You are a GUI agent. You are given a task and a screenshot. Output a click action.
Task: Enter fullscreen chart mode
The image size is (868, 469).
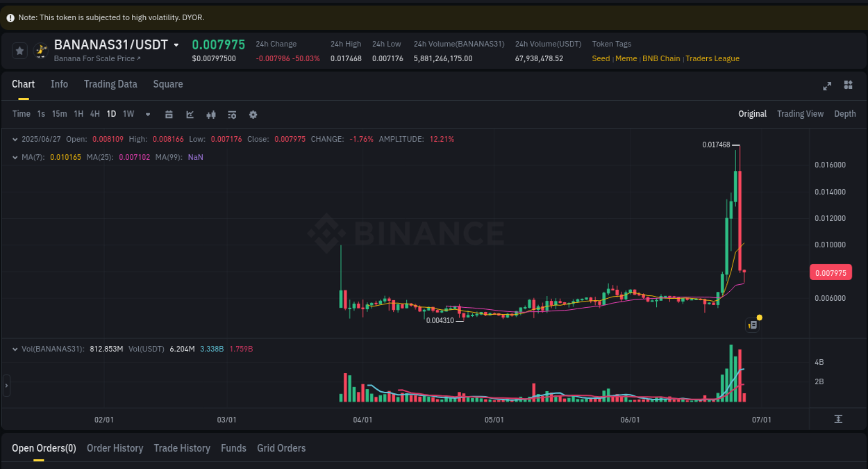(827, 85)
